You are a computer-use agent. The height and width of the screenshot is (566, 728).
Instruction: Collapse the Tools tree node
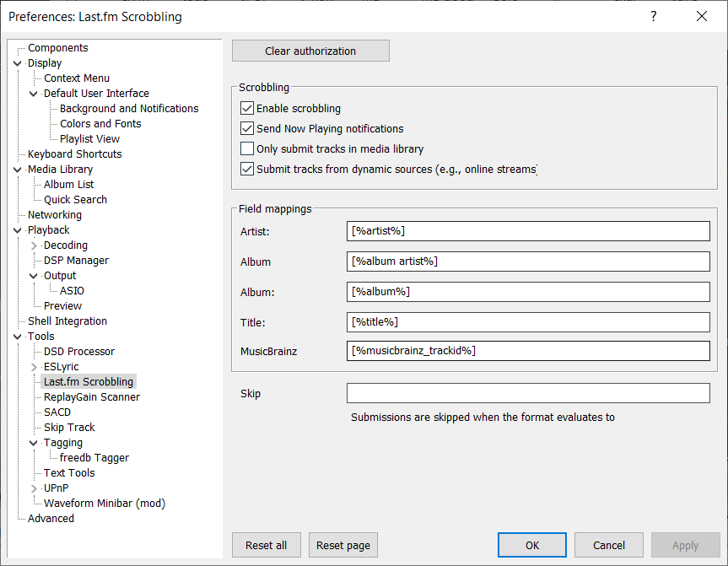17,337
